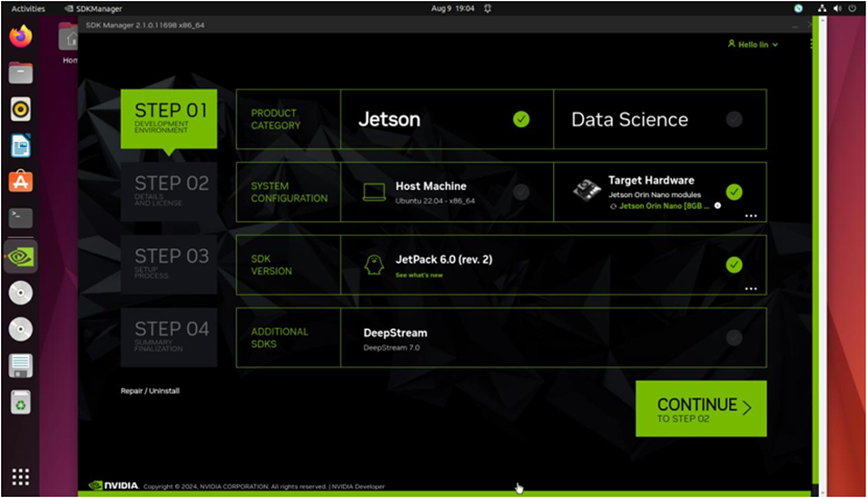
Task: Expand the Hello lin user dropdown
Action: (753, 45)
